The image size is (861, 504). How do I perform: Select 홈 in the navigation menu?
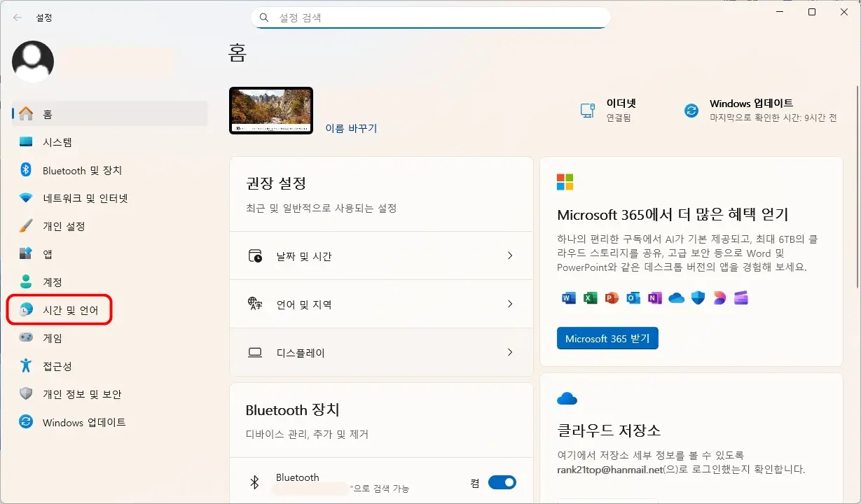pyautogui.click(x=50, y=113)
